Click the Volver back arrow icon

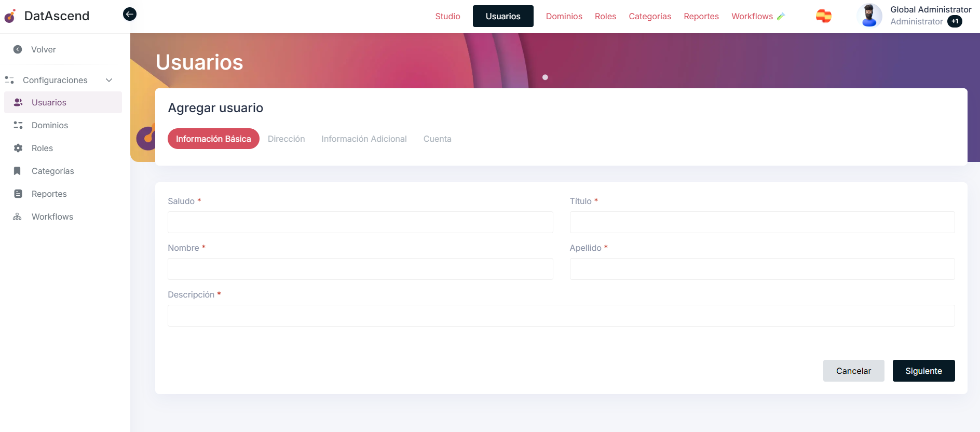18,49
